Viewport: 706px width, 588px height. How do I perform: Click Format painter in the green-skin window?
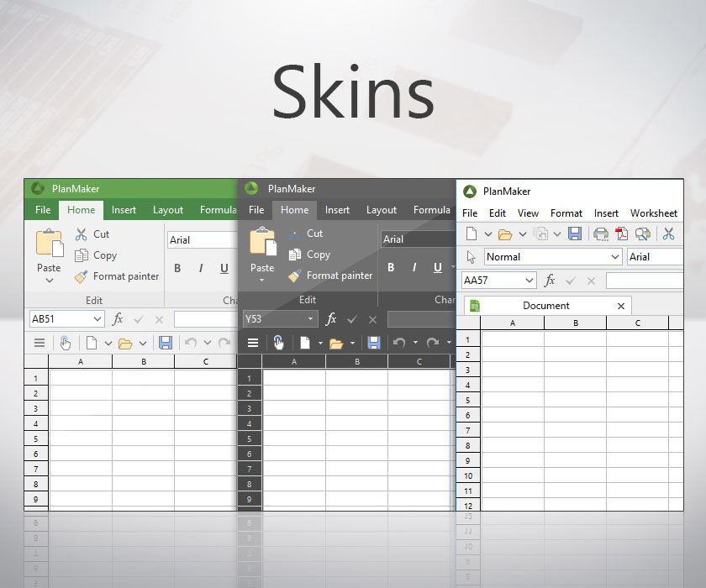126,276
